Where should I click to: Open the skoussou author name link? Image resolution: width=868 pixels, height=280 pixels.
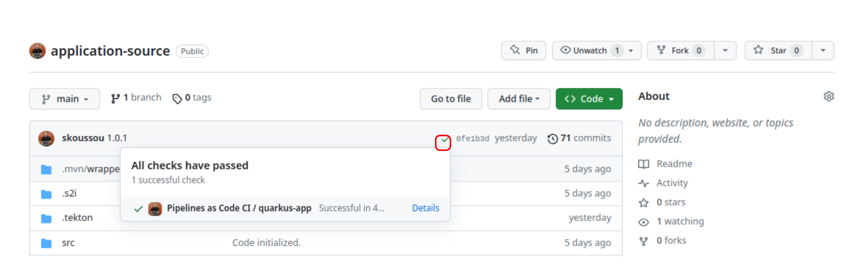point(83,138)
